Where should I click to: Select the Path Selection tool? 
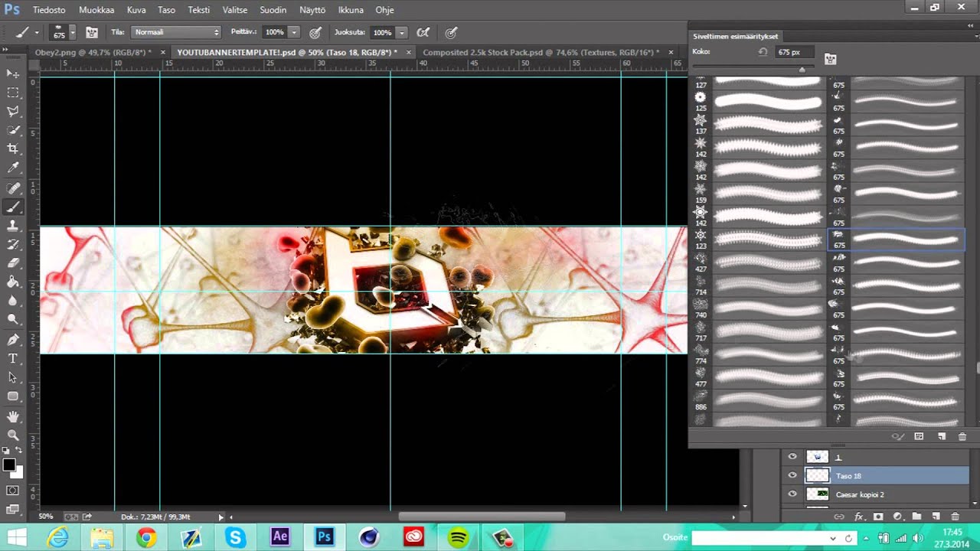point(13,377)
